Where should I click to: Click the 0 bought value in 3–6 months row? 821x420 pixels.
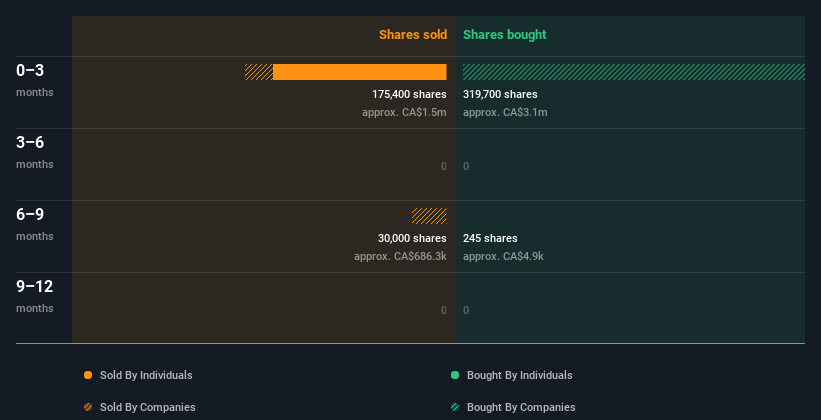[x=466, y=167]
